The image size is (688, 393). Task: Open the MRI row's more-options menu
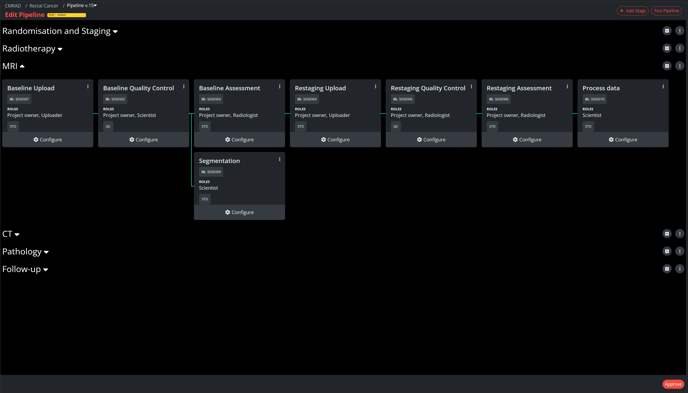point(680,66)
